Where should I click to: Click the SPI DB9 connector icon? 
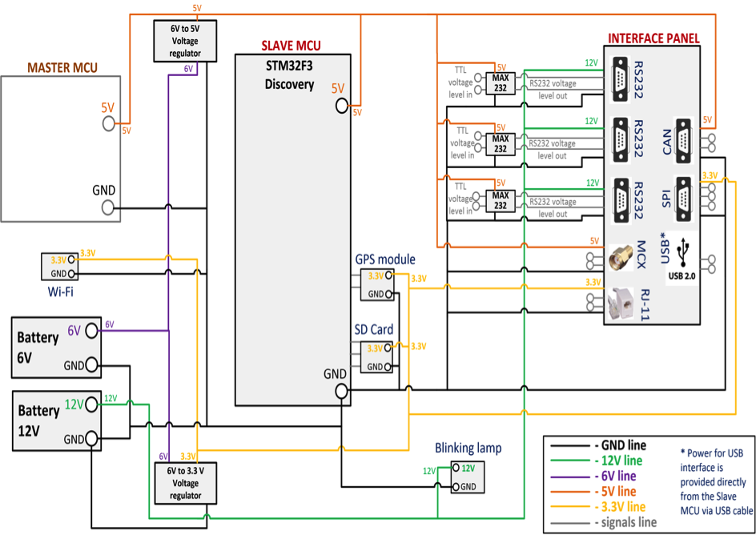click(683, 193)
